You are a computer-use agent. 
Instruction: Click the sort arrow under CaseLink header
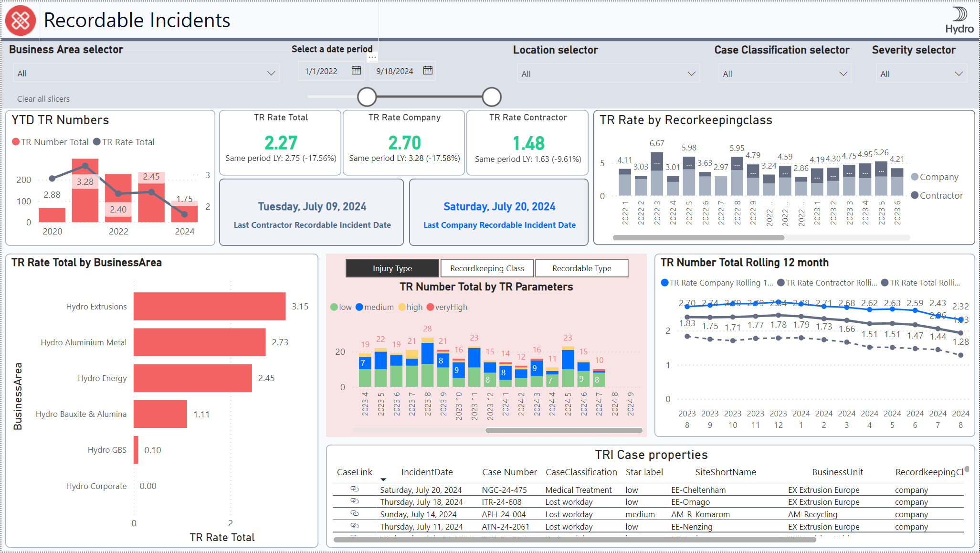(383, 479)
